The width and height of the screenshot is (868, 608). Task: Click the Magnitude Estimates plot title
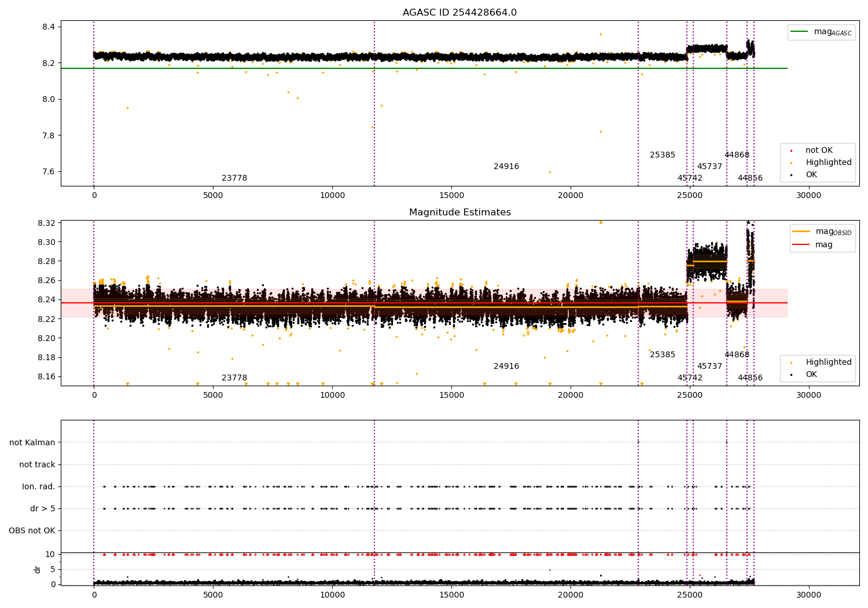(x=459, y=213)
